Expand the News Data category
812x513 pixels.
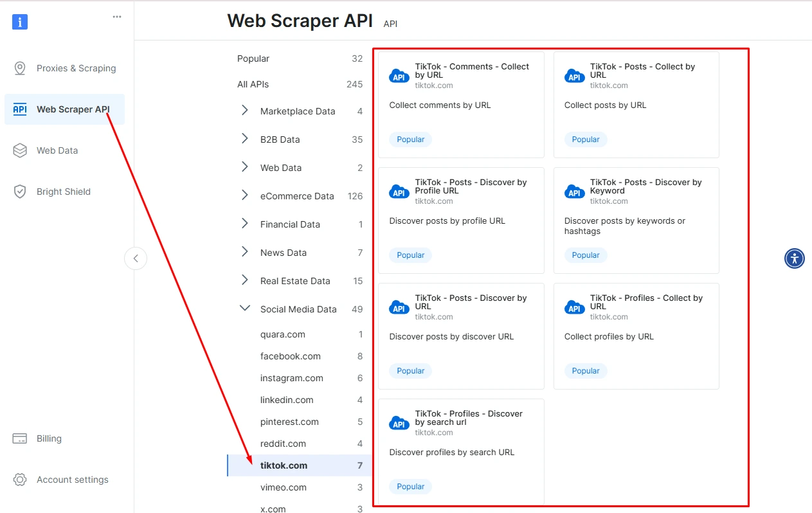[245, 252]
